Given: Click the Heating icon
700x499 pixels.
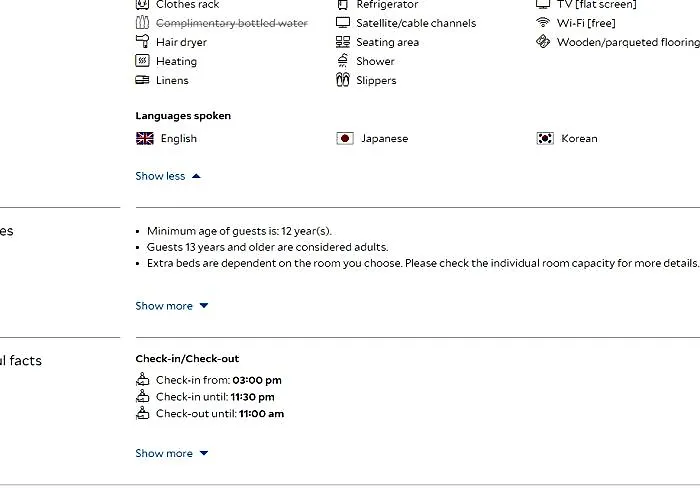Looking at the screenshot, I should click(x=142, y=60).
